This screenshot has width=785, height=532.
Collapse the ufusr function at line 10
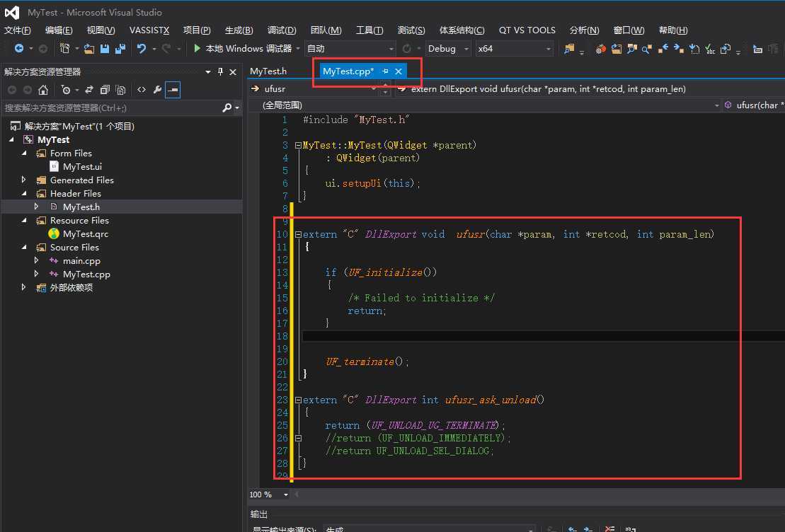[299, 234]
